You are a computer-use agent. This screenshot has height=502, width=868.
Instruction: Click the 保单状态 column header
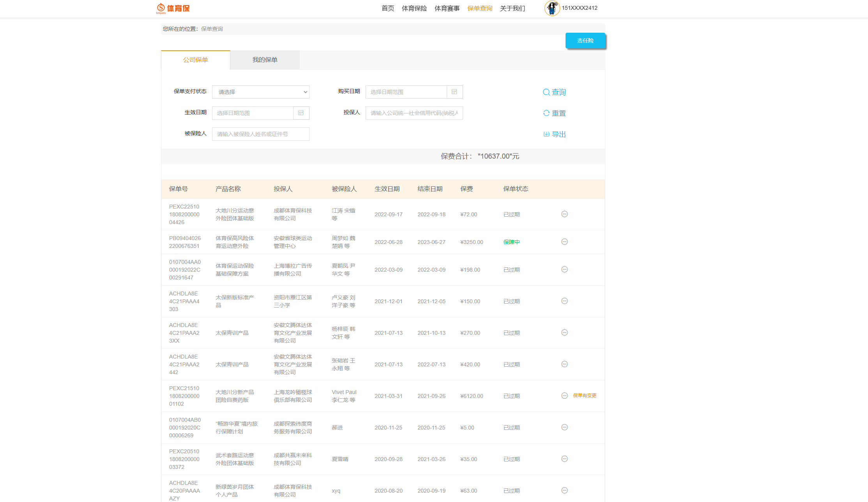pyautogui.click(x=516, y=189)
